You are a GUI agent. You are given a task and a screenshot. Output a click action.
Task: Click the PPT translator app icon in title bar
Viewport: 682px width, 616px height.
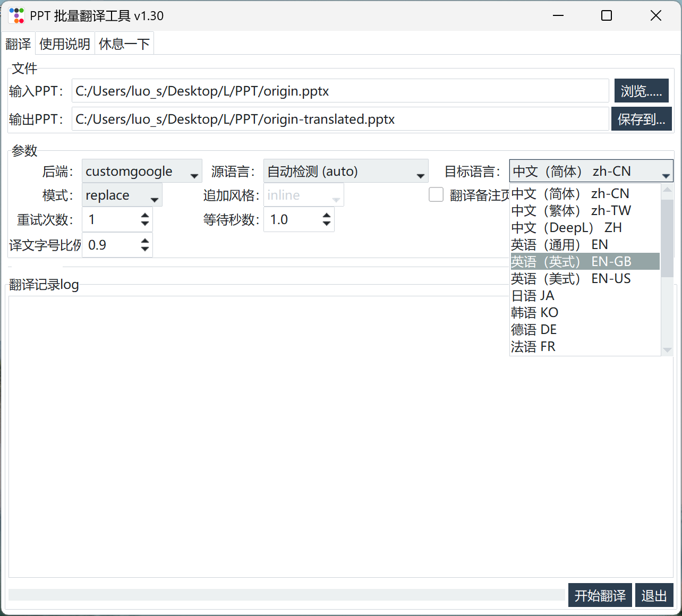pos(16,15)
